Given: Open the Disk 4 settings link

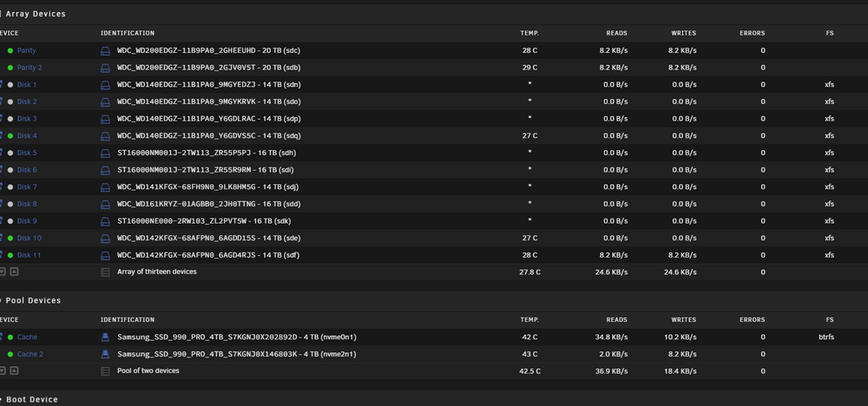Looking at the screenshot, I should (27, 136).
